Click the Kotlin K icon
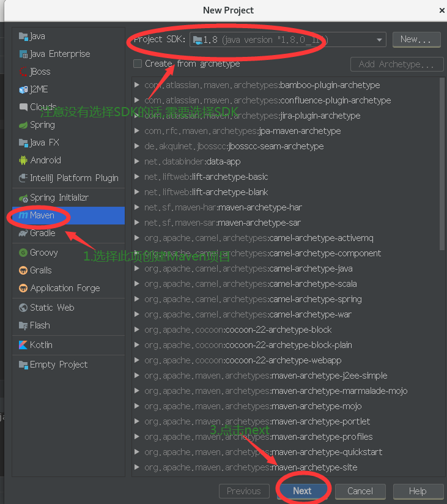 [x=23, y=345]
